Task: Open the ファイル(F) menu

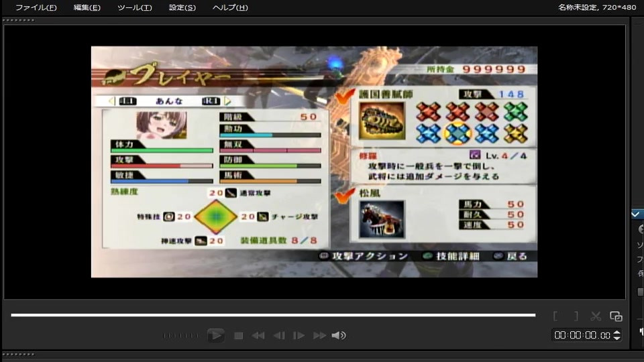Action: 36,7
